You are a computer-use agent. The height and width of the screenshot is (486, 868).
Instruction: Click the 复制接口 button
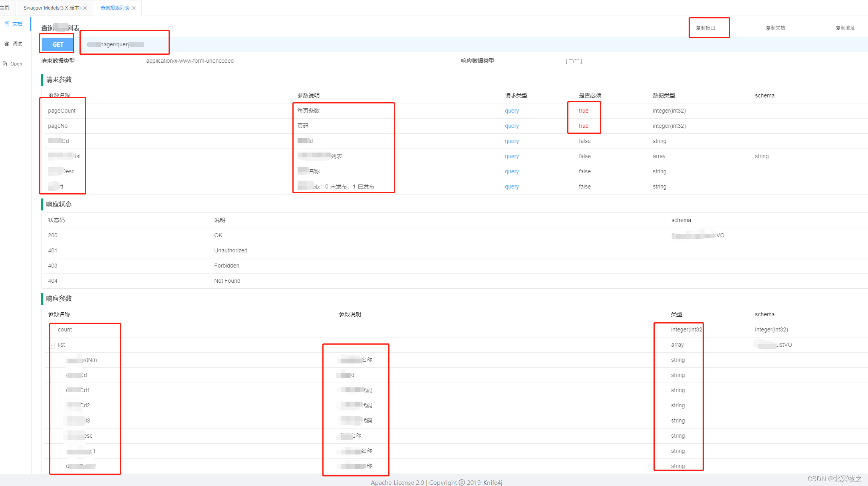pyautogui.click(x=705, y=28)
